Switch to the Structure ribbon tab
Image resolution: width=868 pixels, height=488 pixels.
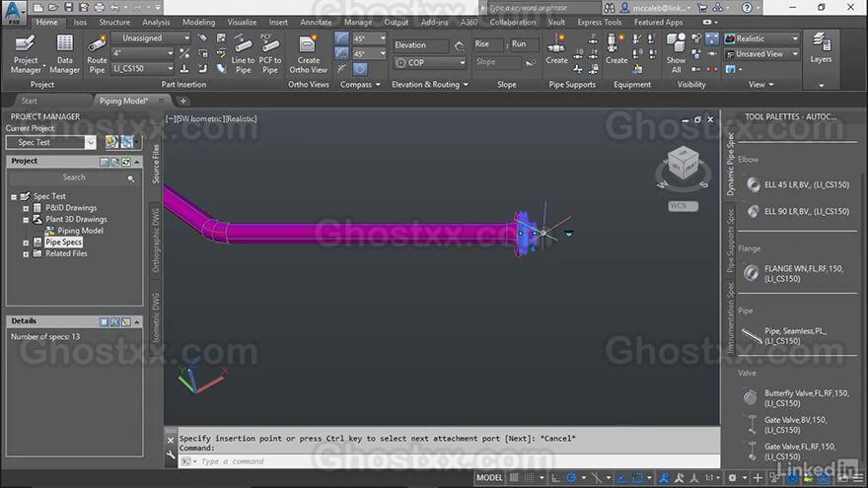point(114,22)
